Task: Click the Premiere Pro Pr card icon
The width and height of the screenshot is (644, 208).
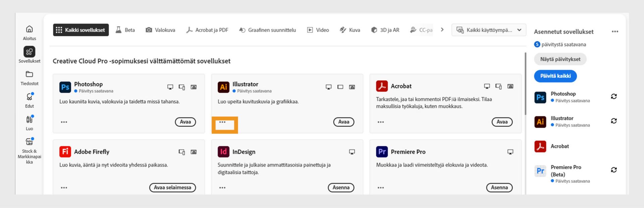Action: 382,152
